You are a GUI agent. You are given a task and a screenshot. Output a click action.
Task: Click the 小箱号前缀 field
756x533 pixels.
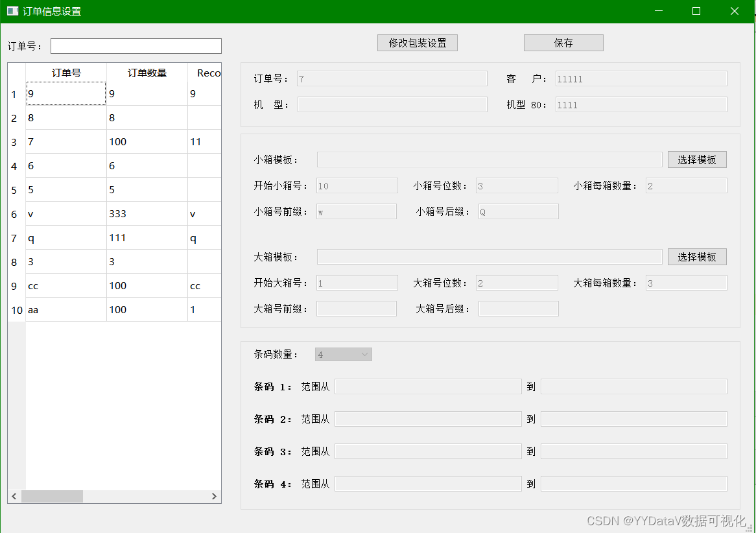(x=357, y=212)
